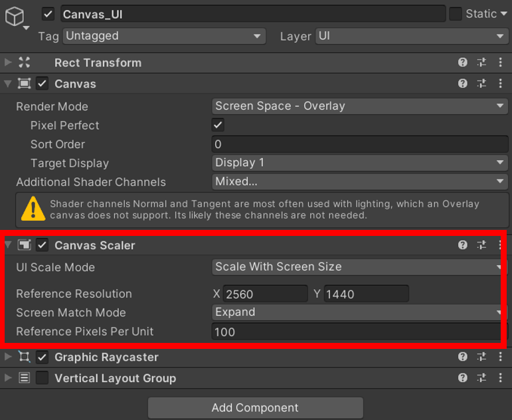This screenshot has height=420, width=512.
Task: Open Canvas component three-dot menu
Action: tap(501, 84)
